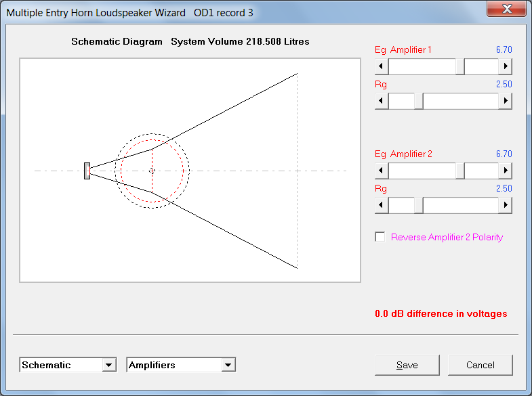Click right arrow of Amplifier 1 Rg slider
The width and height of the screenshot is (532, 396).
(505, 101)
